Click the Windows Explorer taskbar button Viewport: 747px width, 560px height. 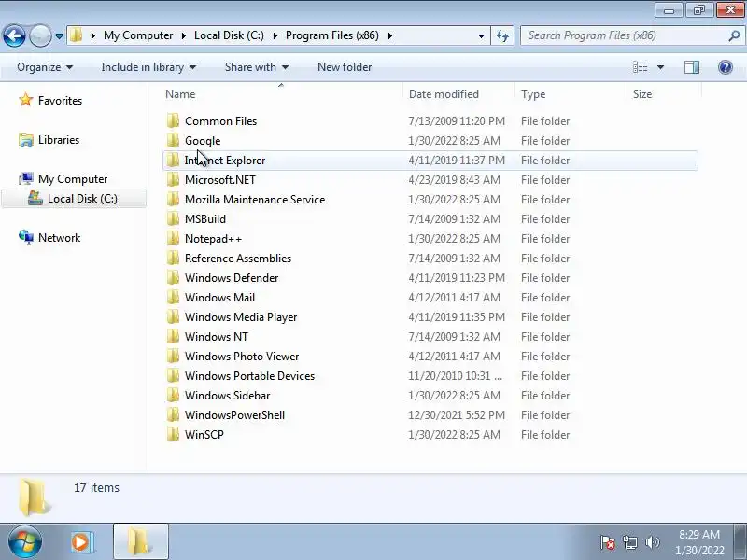[141, 542]
